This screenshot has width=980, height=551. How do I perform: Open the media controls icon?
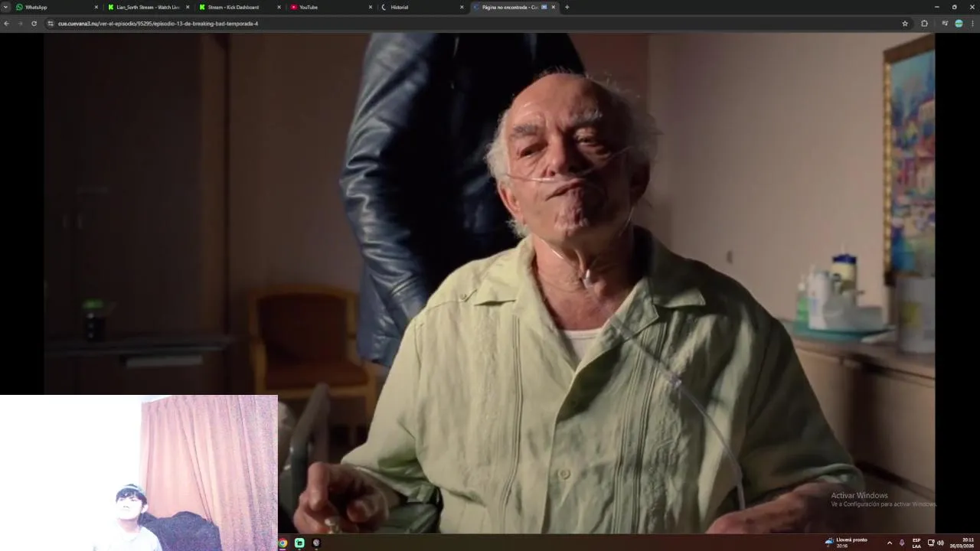[x=945, y=24]
